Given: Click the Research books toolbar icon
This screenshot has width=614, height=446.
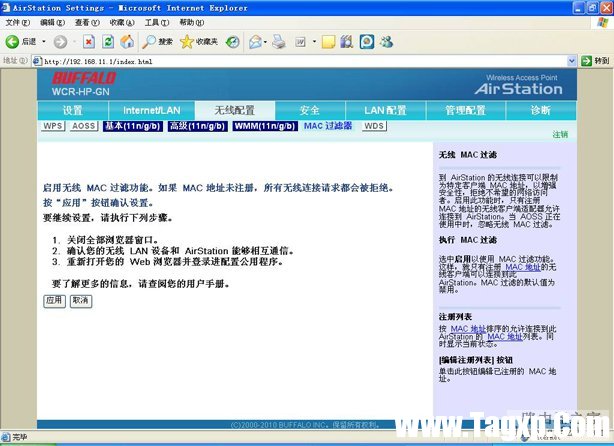Looking at the screenshot, I should (347, 42).
